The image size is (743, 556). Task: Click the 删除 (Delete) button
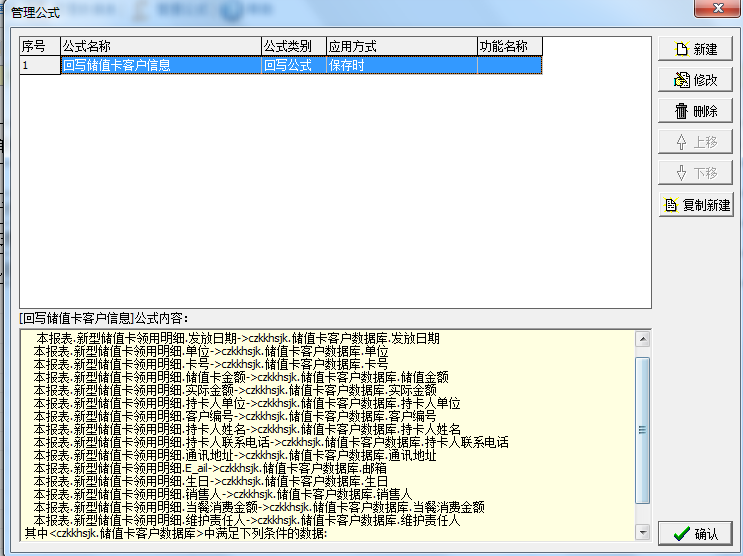(695, 111)
